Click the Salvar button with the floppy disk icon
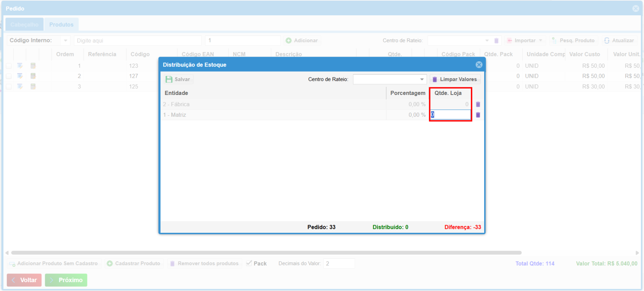 pos(178,79)
